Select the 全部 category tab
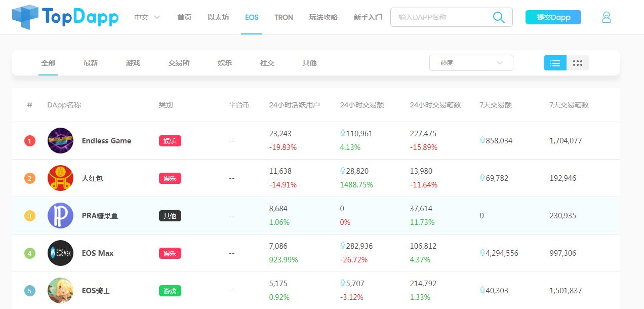 click(48, 63)
